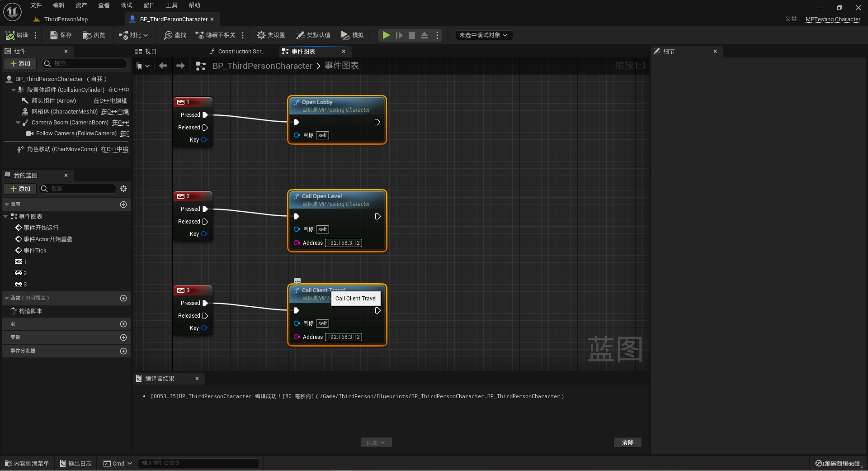Toggle 隐藏不相关 hide unrelated nodes
The height and width of the screenshot is (471, 868).
(x=215, y=35)
